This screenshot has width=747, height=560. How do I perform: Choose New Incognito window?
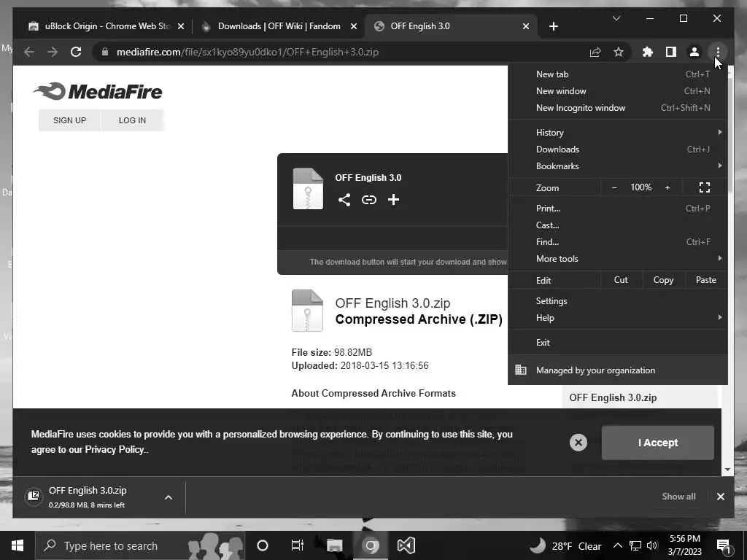click(x=618, y=108)
